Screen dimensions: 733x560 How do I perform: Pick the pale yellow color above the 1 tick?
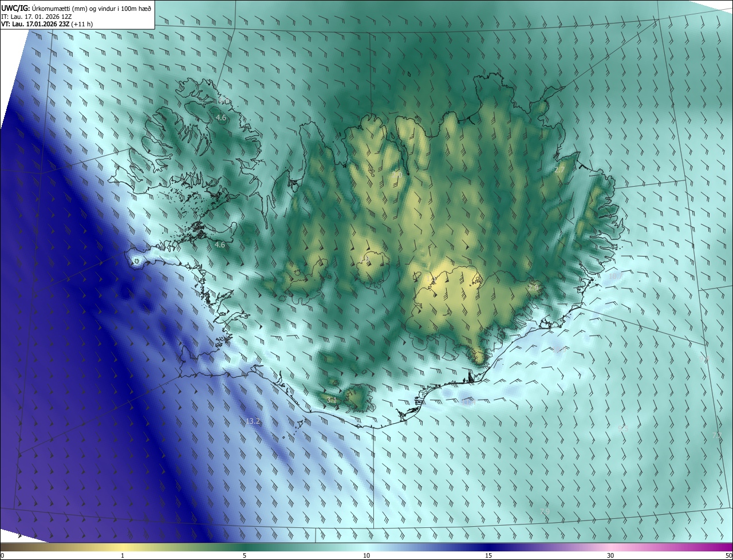tap(123, 547)
